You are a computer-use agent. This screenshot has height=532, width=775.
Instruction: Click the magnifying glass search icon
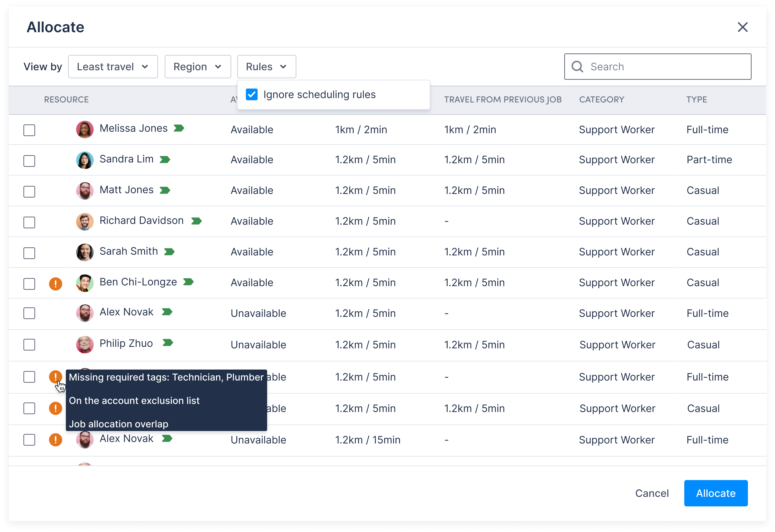[x=577, y=67]
